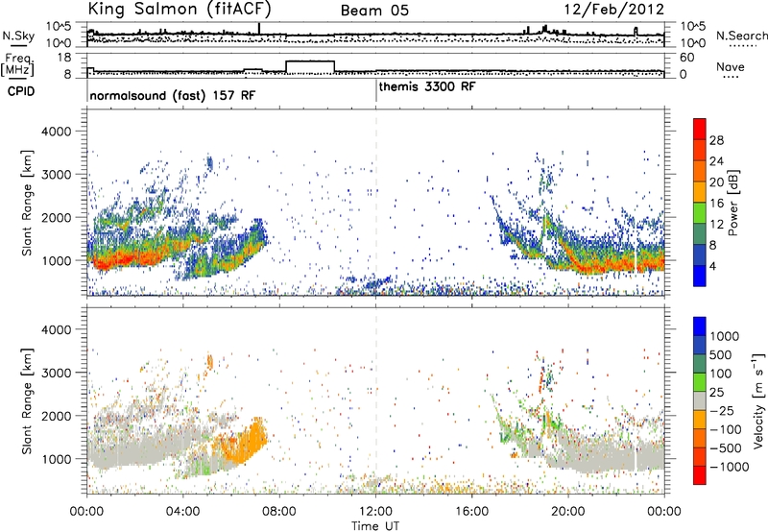Click the CPID change marker at 12:00
Viewport: 768px width, 532px height.
[376, 91]
